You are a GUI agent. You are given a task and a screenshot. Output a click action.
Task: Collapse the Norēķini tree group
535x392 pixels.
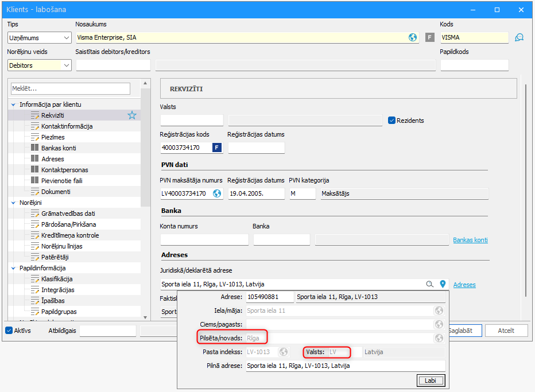tap(13, 203)
